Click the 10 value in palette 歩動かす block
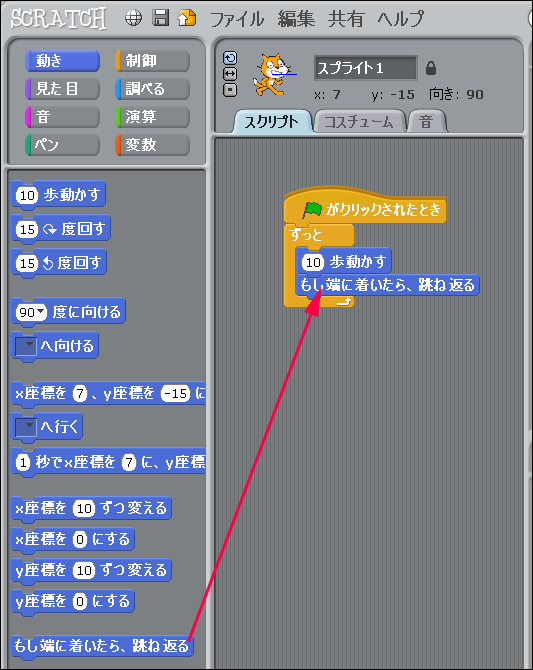 (x=27, y=196)
